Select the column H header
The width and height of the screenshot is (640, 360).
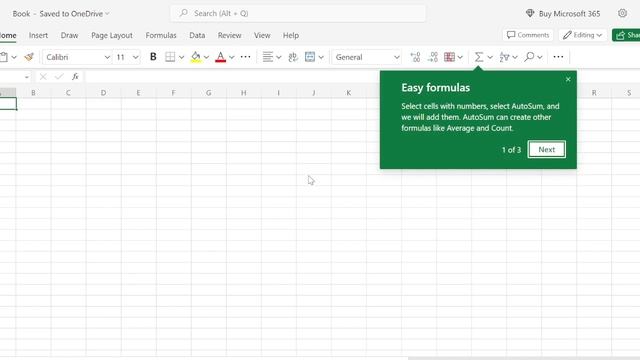[x=244, y=93]
